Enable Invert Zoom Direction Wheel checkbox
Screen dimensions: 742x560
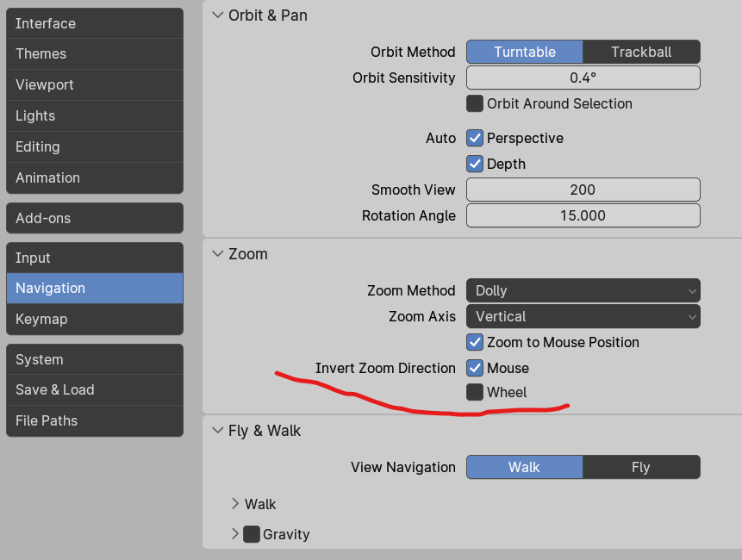pos(475,392)
